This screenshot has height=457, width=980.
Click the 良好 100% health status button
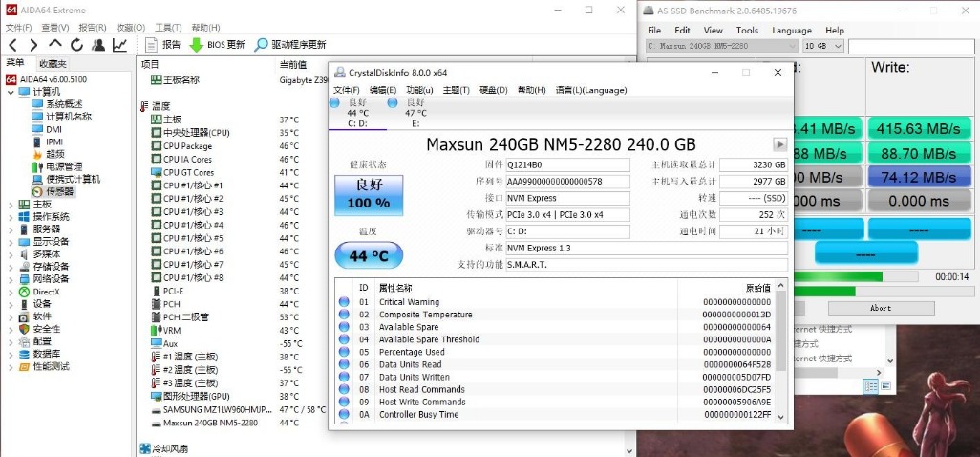click(x=368, y=195)
